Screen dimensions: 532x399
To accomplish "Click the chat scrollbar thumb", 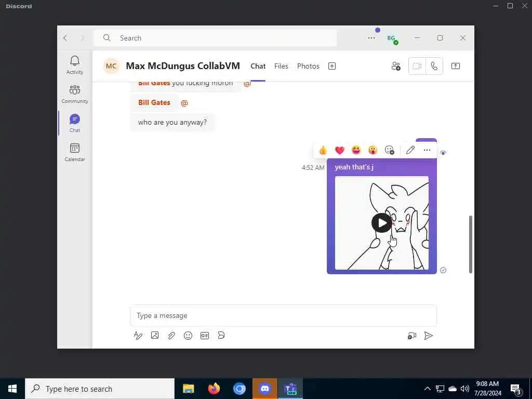I will 471,244.
